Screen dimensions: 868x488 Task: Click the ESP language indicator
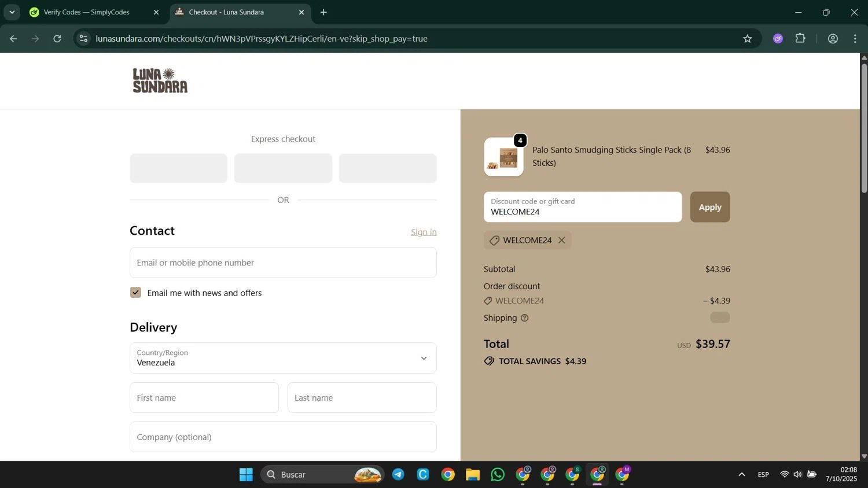763,475
